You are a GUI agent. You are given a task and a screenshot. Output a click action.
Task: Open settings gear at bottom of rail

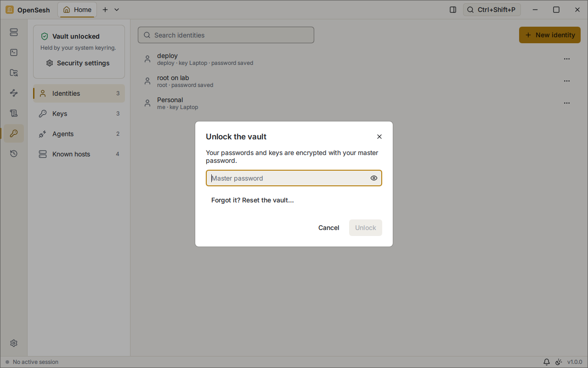[x=14, y=343]
